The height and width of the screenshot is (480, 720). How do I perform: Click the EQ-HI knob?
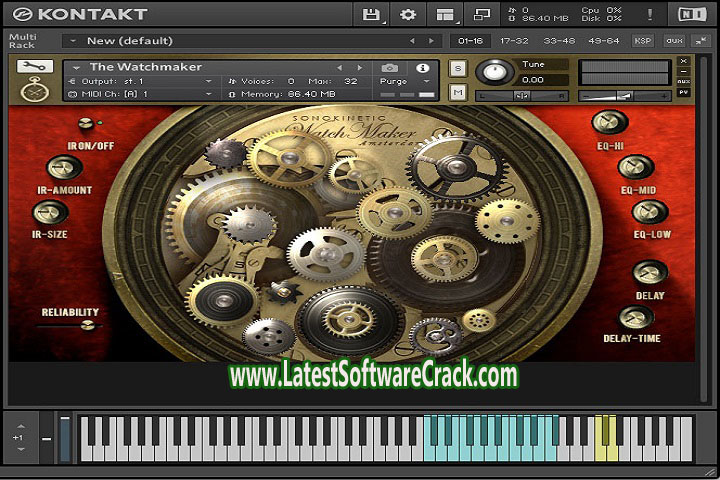[x=609, y=123]
